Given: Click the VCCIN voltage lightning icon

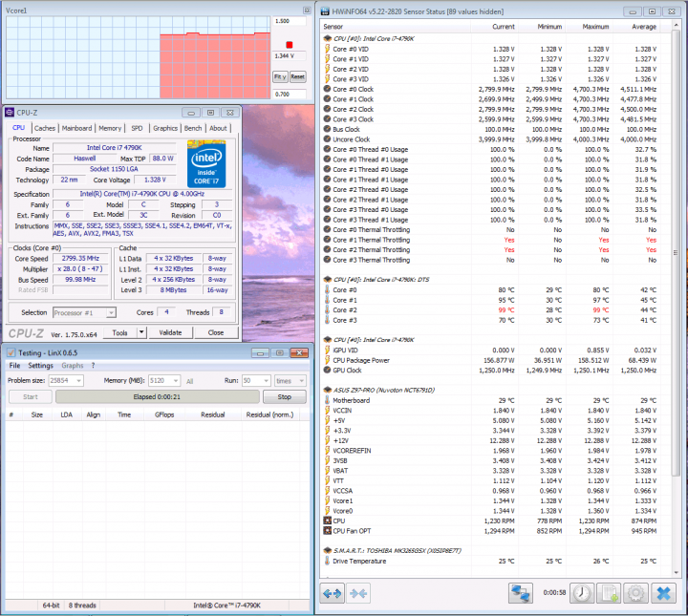Looking at the screenshot, I should click(328, 411).
